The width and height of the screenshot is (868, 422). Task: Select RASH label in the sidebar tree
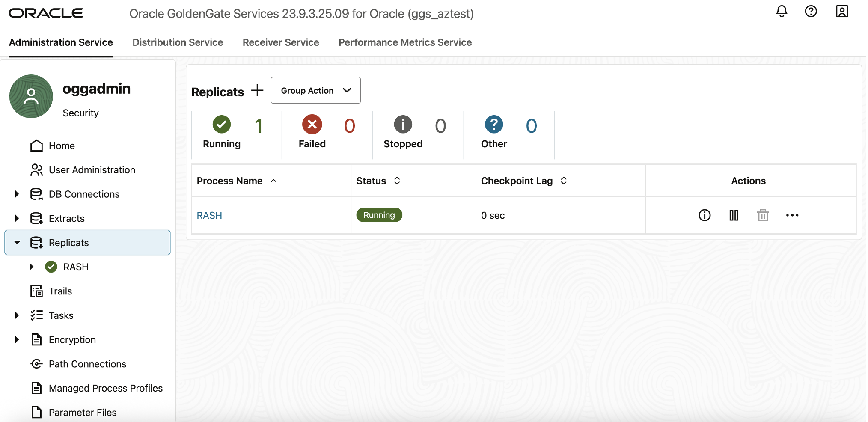click(76, 267)
